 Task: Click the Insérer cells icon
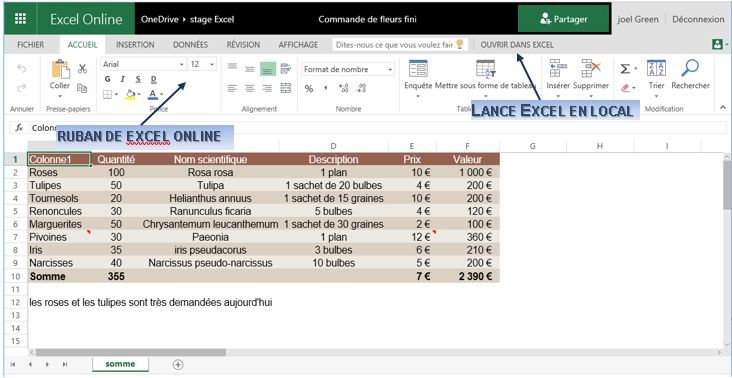pos(558,69)
